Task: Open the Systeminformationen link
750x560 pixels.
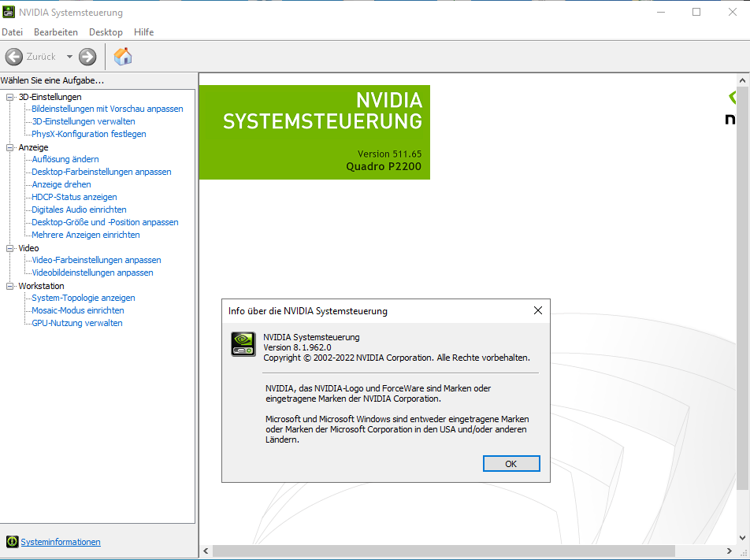Action: [x=60, y=542]
